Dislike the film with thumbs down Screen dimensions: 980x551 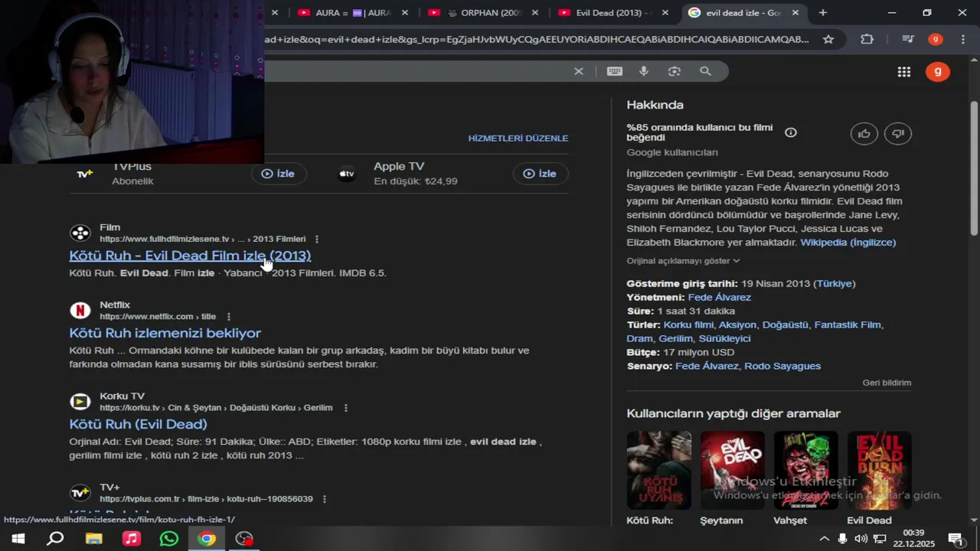(x=898, y=133)
